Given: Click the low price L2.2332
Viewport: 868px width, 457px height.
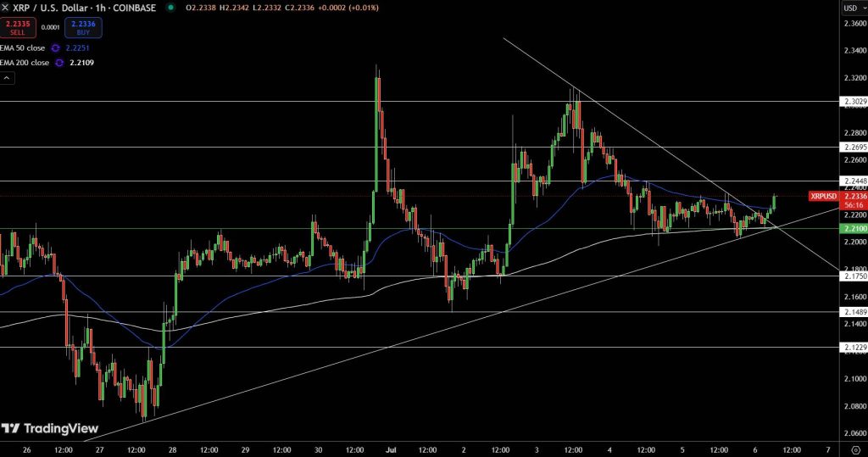Looking at the screenshot, I should click(267, 8).
